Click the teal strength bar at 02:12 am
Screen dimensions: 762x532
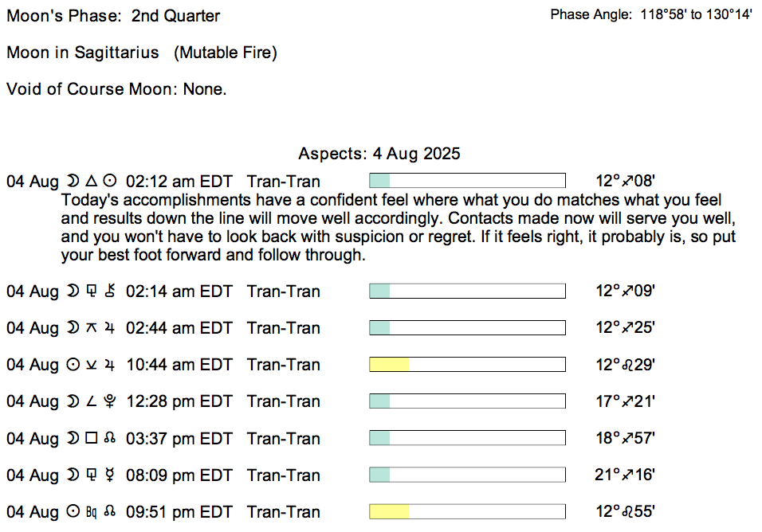(379, 181)
